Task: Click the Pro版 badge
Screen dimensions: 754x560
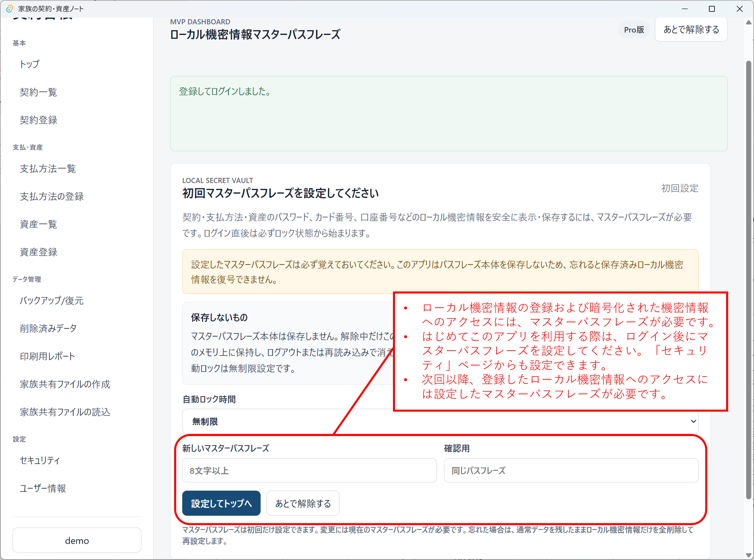Action: coord(634,30)
